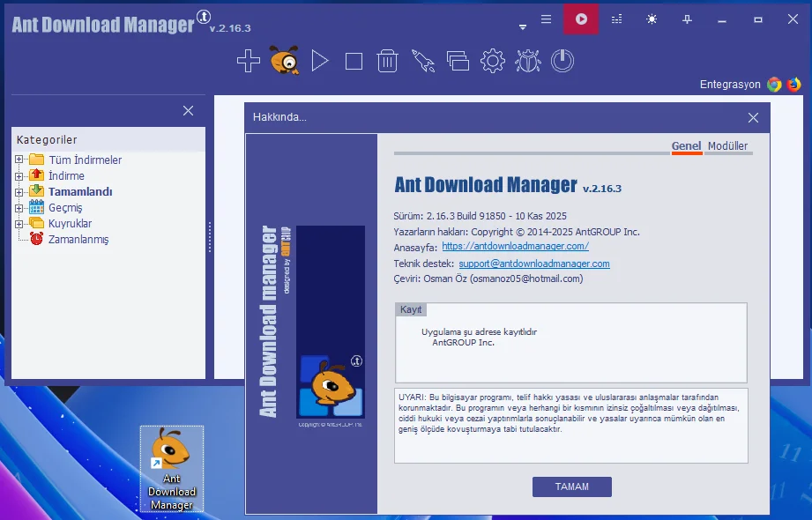Click the Chrome integration icon
This screenshot has height=520, width=812.
(774, 85)
